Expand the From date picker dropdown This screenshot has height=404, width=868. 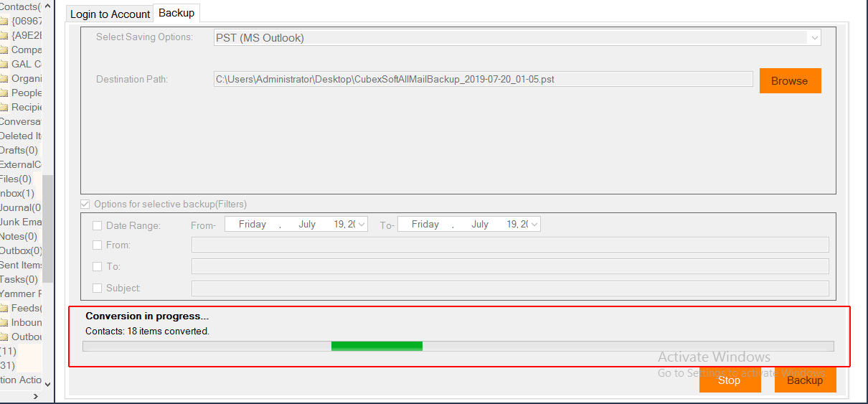(362, 225)
